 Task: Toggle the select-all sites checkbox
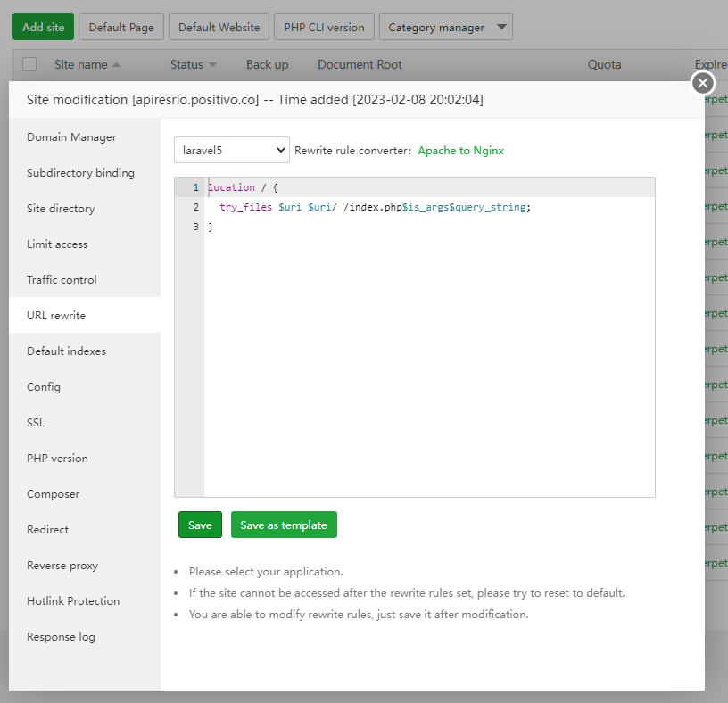point(29,64)
